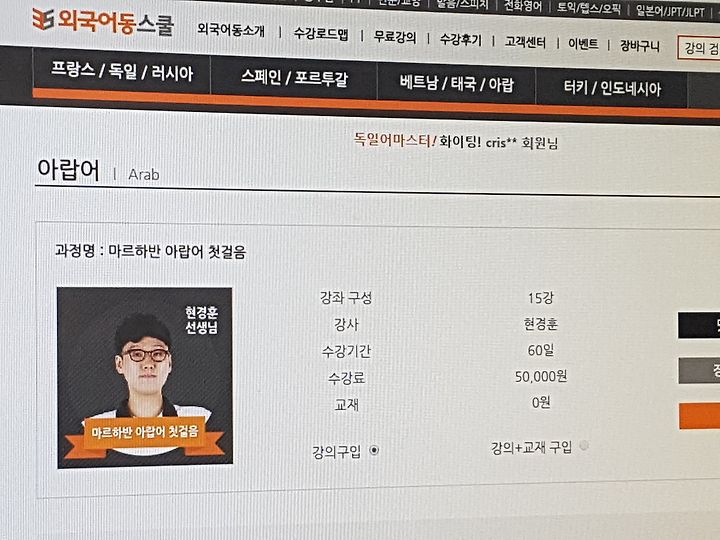Switch to the 터키 / 인도네시아 tab
The width and height of the screenshot is (720, 540).
(x=612, y=88)
